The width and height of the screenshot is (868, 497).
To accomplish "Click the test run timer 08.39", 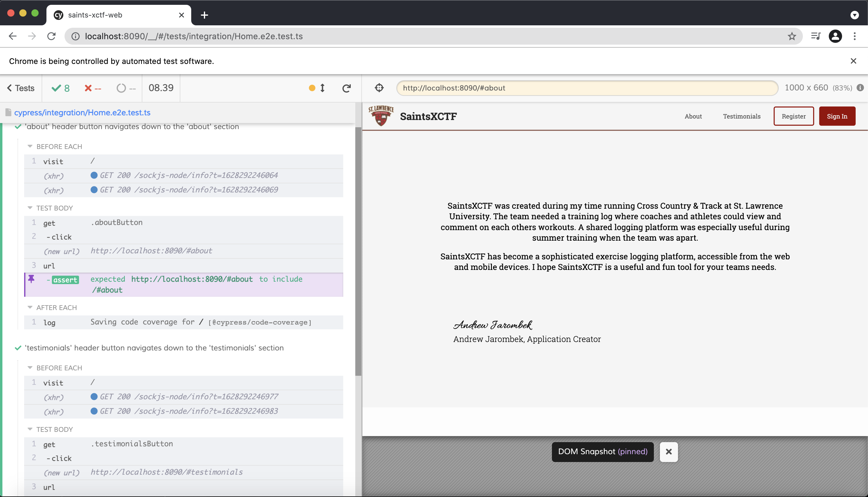I will [161, 88].
